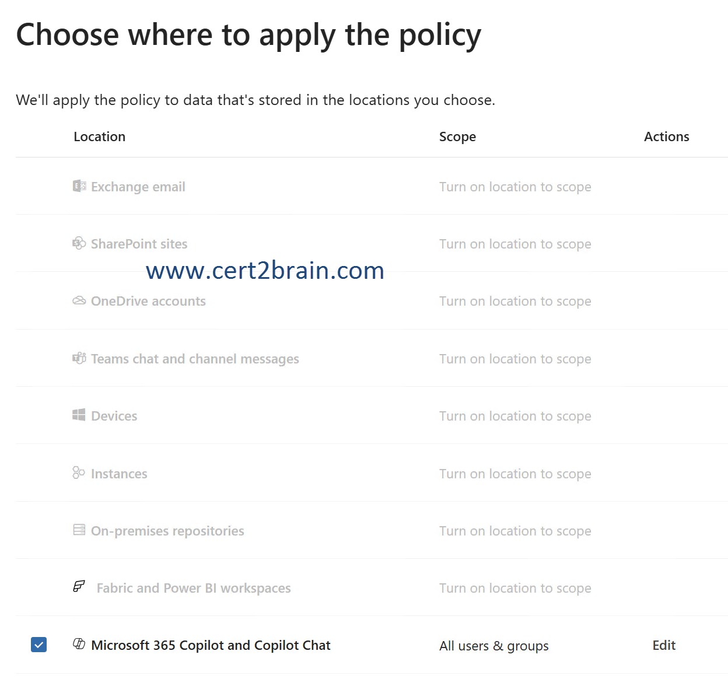This screenshot has height=700, width=728.
Task: Select the Exchange email location label
Action: point(138,187)
